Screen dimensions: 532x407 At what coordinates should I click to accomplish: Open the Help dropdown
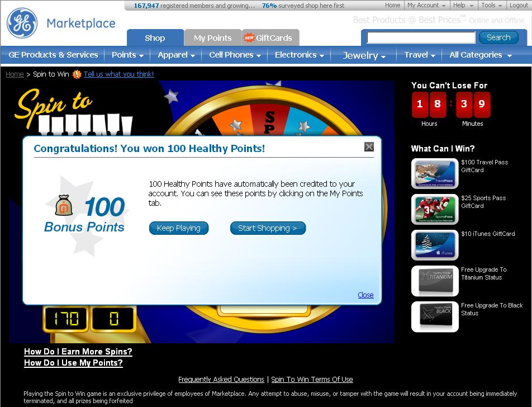(x=463, y=5)
